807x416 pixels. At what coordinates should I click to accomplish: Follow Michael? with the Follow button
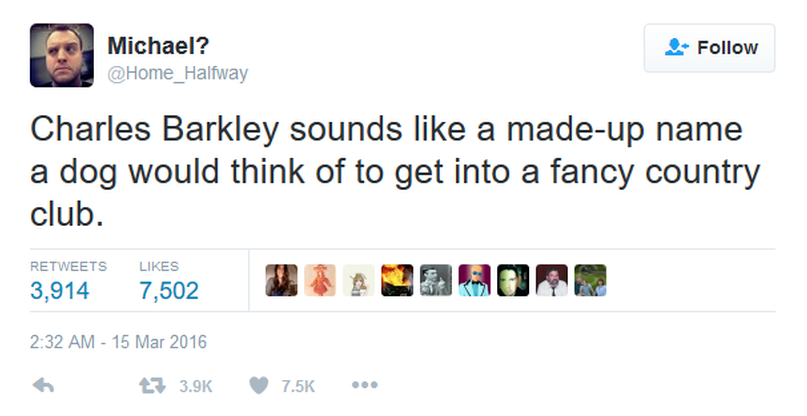click(710, 48)
